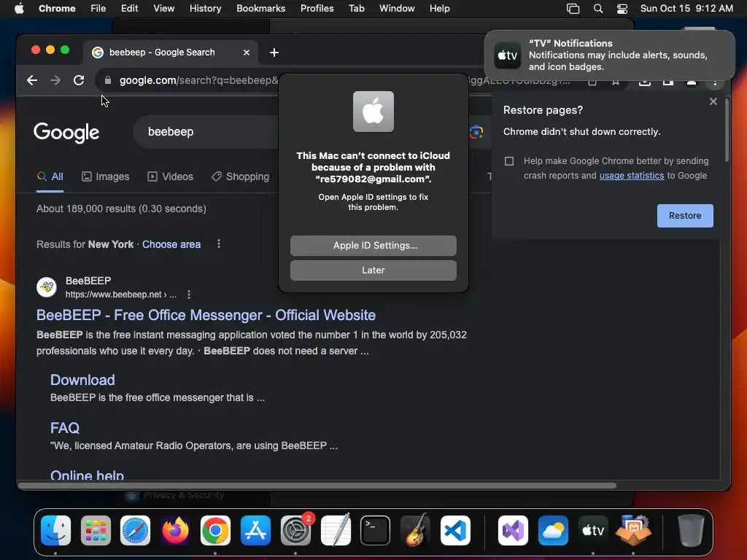Viewport: 747px width, 560px height.
Task: Switch to Images search tab
Action: [x=105, y=177]
